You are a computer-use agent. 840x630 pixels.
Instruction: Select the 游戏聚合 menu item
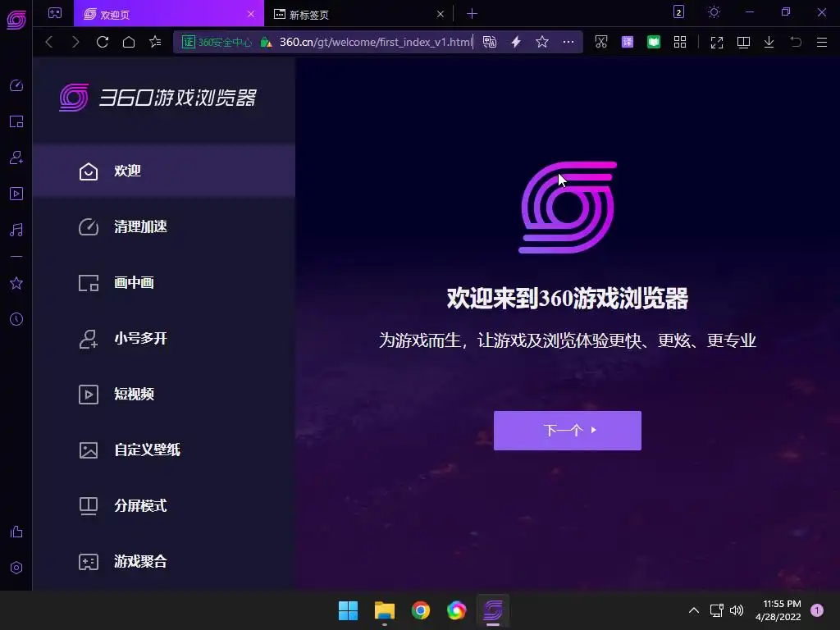pyautogui.click(x=164, y=561)
